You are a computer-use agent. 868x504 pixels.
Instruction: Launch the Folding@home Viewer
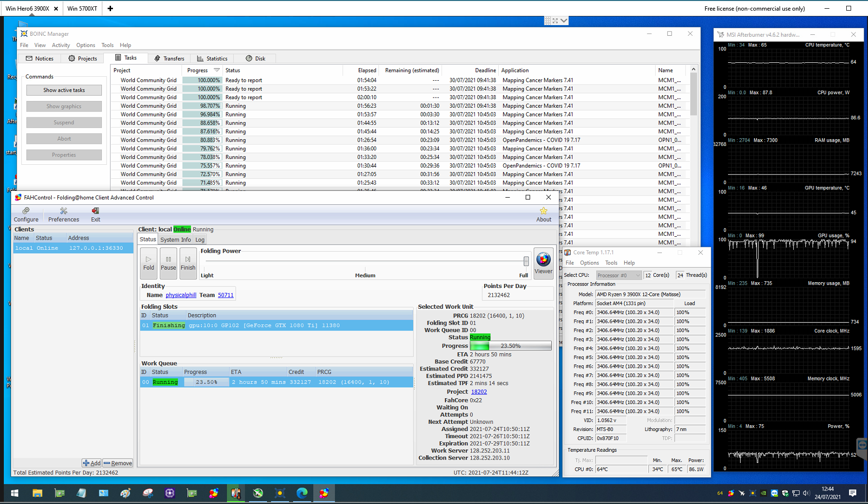point(543,263)
